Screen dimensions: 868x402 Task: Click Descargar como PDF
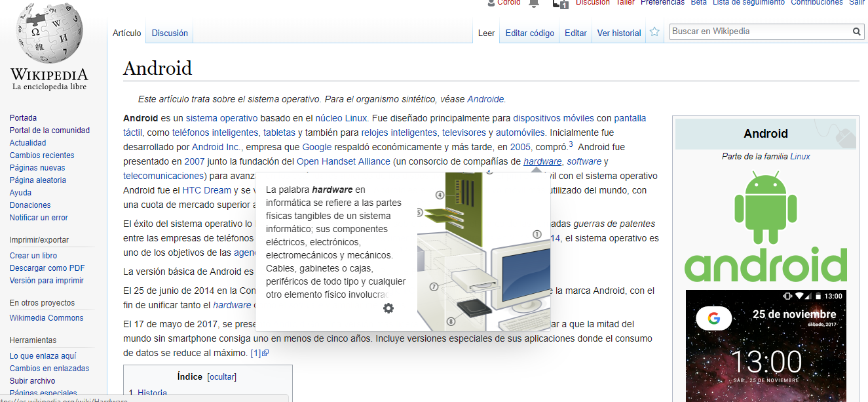(x=47, y=268)
